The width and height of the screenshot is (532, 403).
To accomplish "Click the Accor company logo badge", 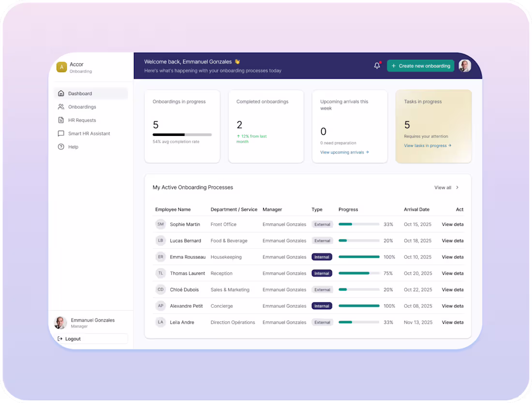I will pyautogui.click(x=61, y=67).
